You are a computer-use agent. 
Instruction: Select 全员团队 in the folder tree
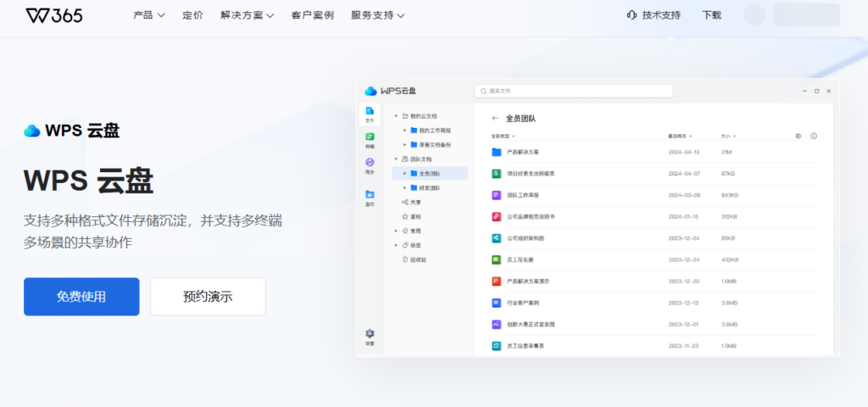pyautogui.click(x=430, y=173)
